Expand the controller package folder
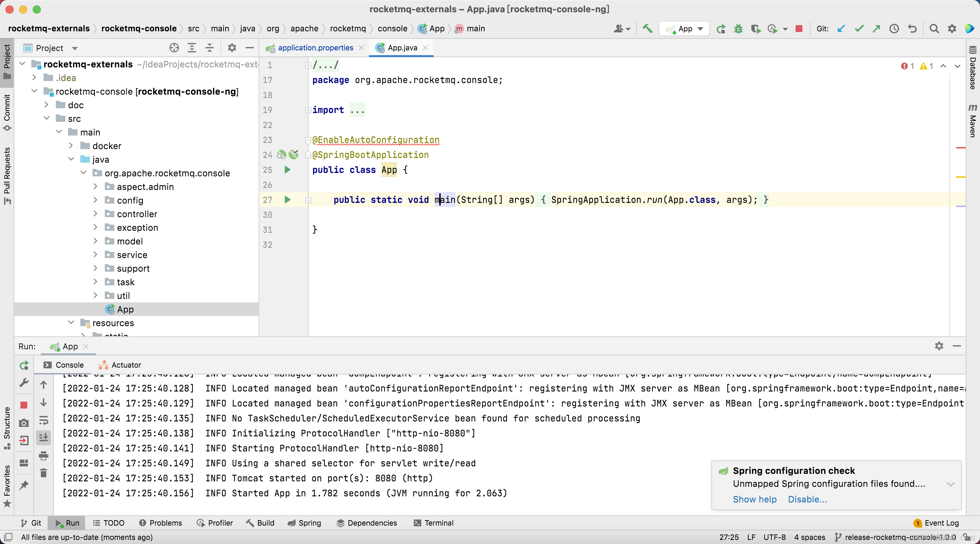The height and width of the screenshot is (544, 980). click(x=96, y=214)
